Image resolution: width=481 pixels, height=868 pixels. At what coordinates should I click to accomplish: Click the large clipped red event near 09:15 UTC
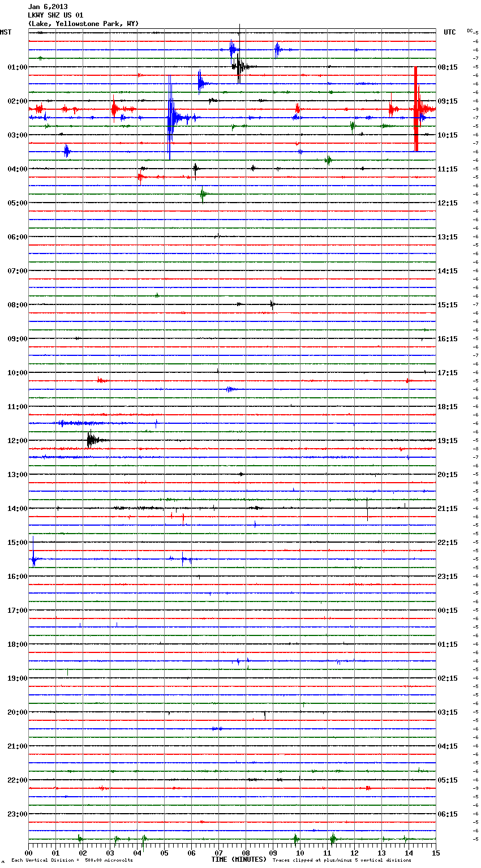pyautogui.click(x=416, y=109)
